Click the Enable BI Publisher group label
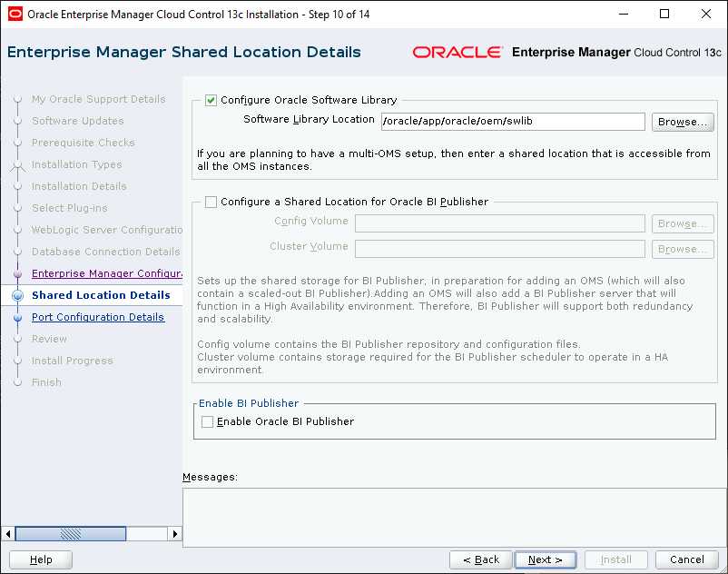This screenshot has height=574, width=728. tap(249, 403)
